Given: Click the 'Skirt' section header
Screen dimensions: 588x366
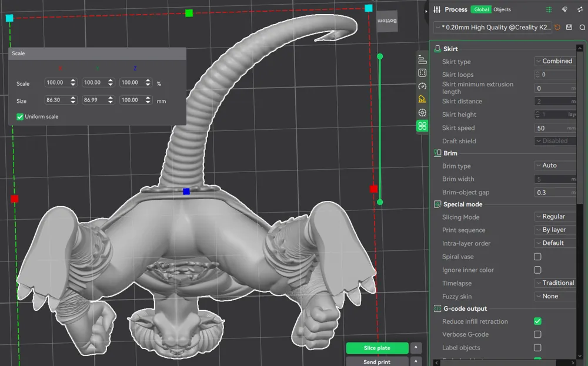Looking at the screenshot, I should 450,49.
